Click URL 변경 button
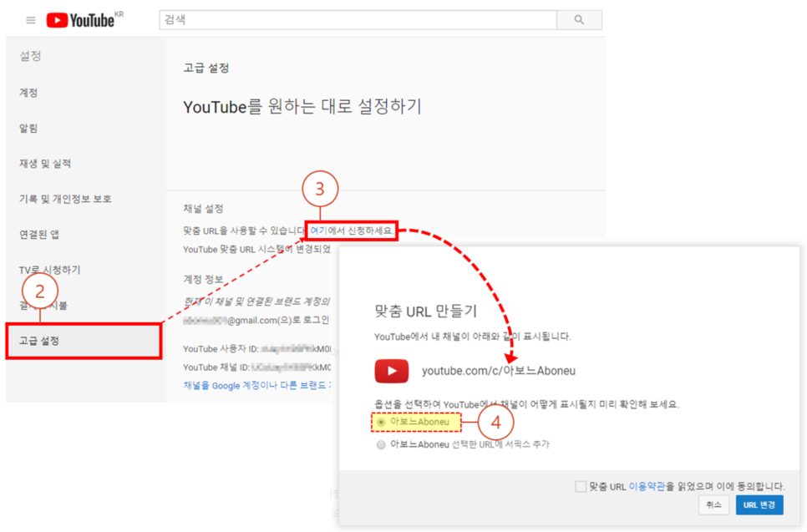807x532 pixels. [759, 504]
